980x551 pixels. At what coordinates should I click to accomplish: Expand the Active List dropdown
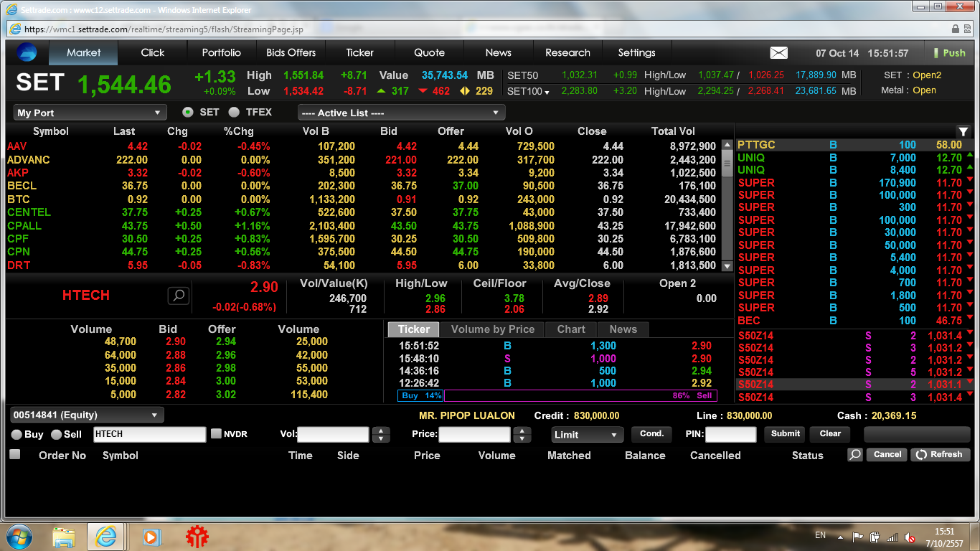[401, 113]
